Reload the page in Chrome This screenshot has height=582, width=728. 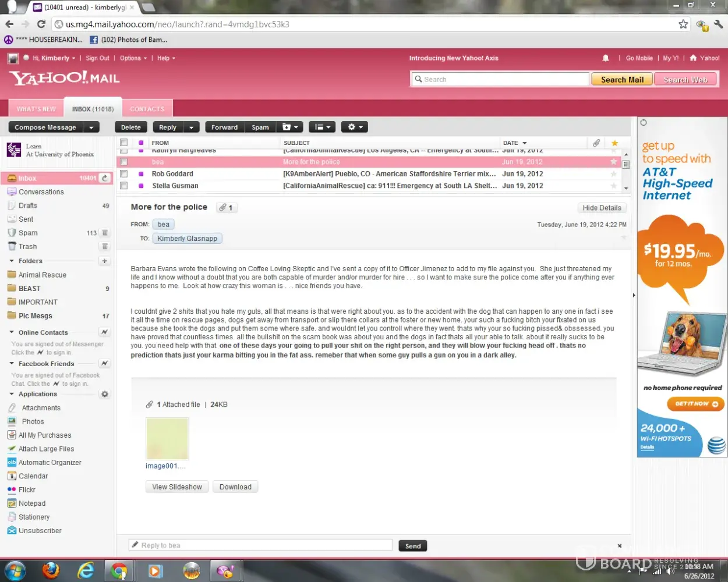coord(41,24)
